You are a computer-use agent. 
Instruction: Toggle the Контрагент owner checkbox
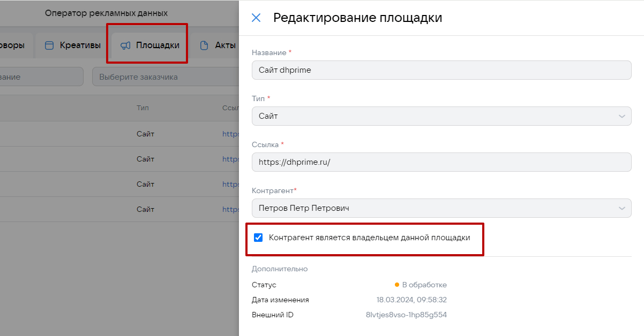[x=258, y=238]
